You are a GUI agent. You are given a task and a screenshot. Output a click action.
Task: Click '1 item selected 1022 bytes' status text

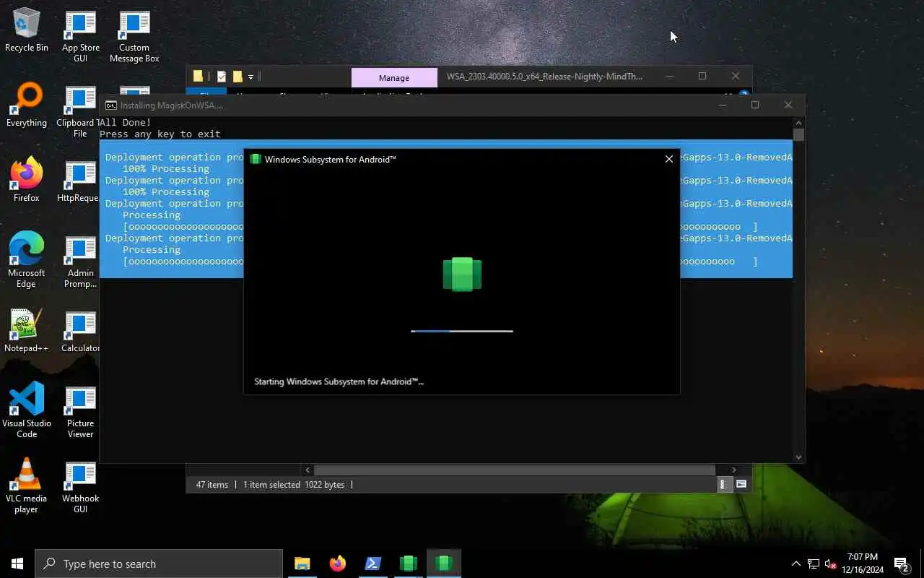[294, 485]
